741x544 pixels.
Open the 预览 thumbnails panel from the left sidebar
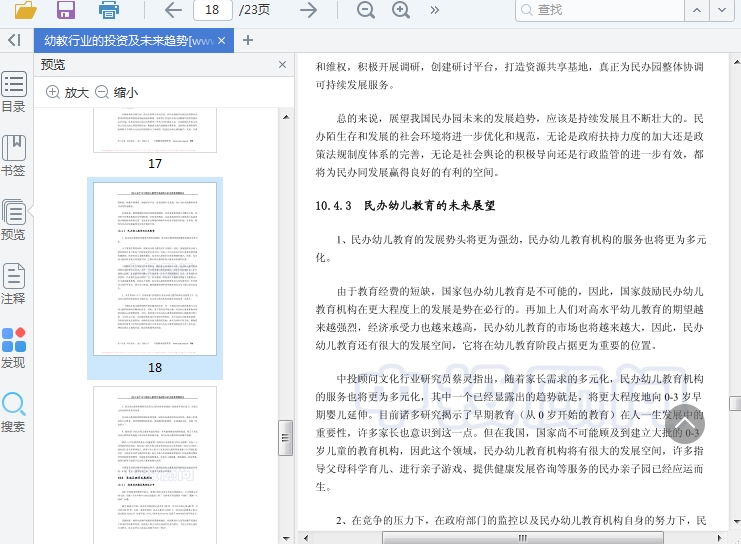[14, 220]
